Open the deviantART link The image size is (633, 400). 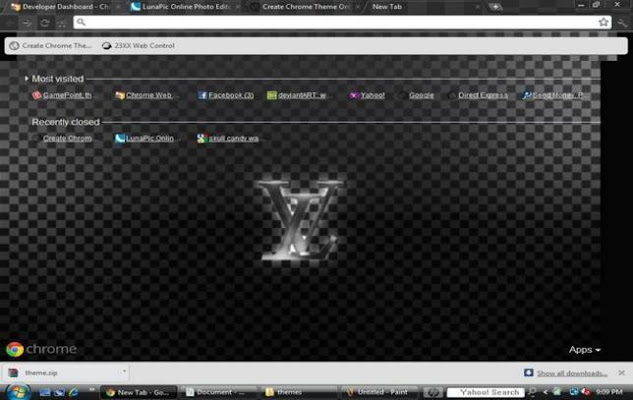(x=302, y=95)
